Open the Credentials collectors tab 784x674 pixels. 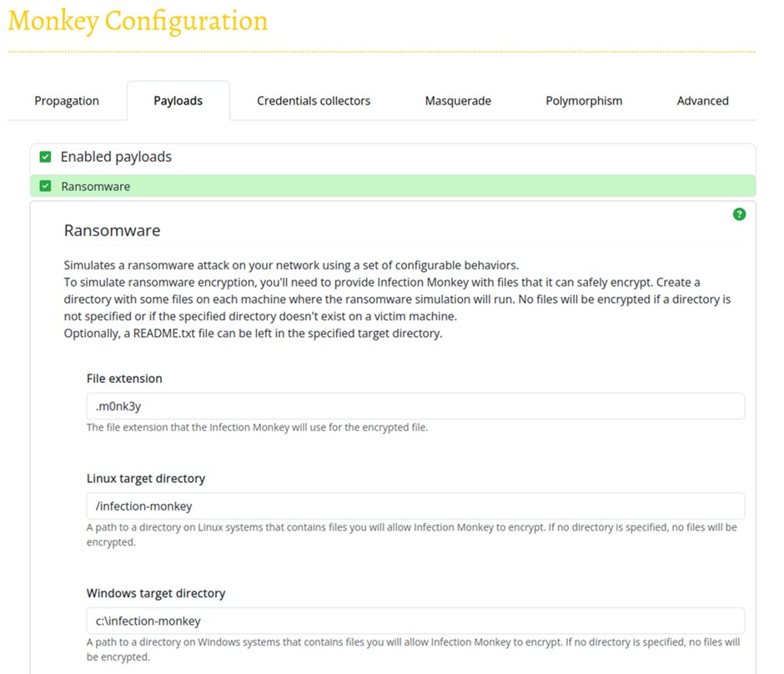[x=314, y=101]
